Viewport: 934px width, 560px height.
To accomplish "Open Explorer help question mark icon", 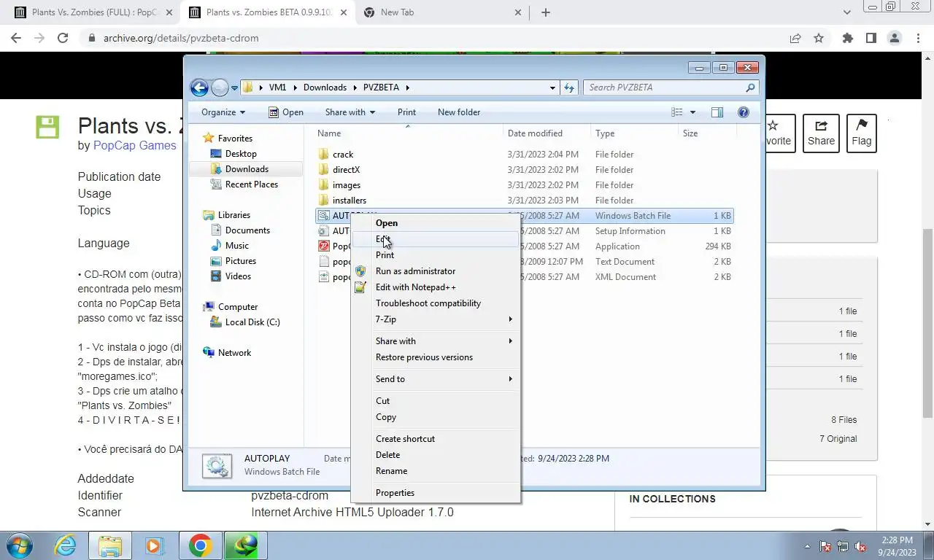I will click(x=744, y=112).
